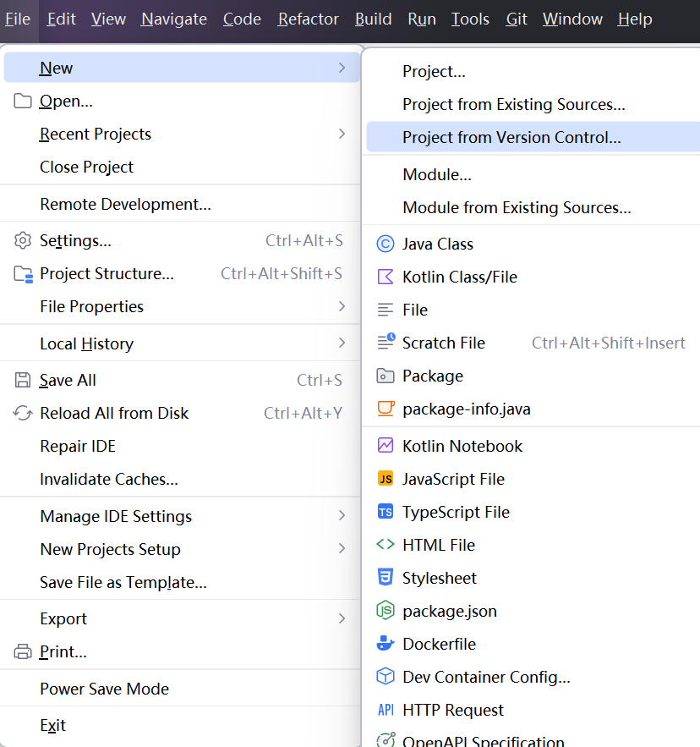Expand the New submenu arrow
Viewport: 700px width, 747px height.
pyautogui.click(x=342, y=68)
